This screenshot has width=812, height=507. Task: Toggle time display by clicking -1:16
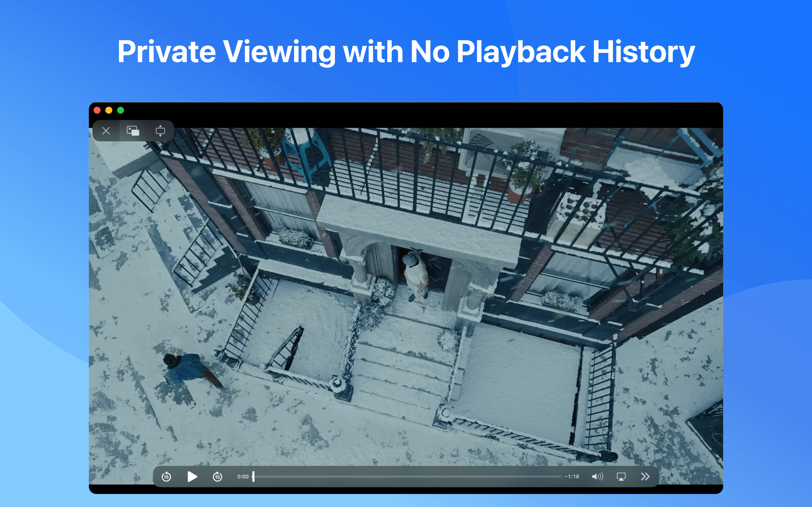pos(573,477)
